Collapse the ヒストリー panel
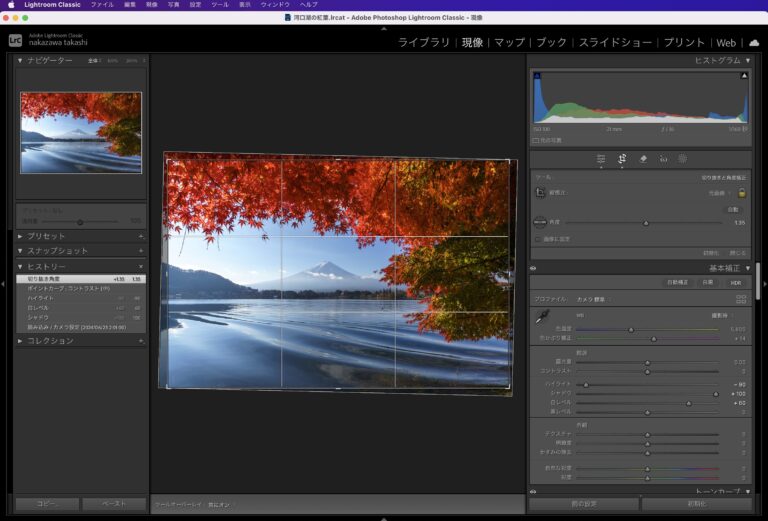 46,266
